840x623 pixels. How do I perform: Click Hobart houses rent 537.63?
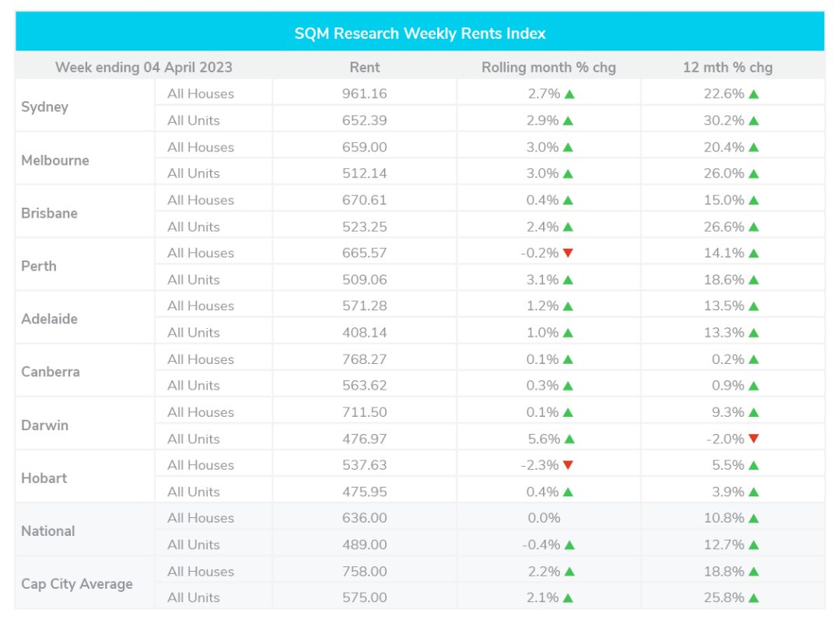point(364,465)
